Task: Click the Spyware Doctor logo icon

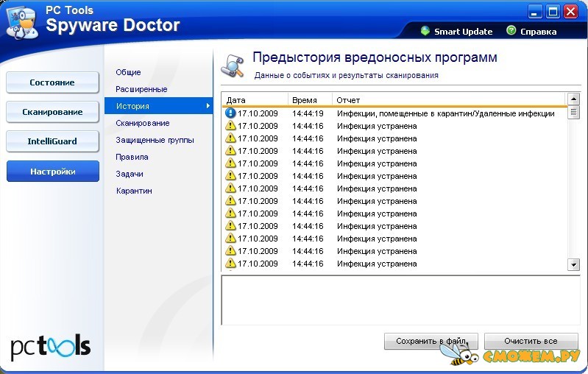Action: pyautogui.click(x=23, y=23)
